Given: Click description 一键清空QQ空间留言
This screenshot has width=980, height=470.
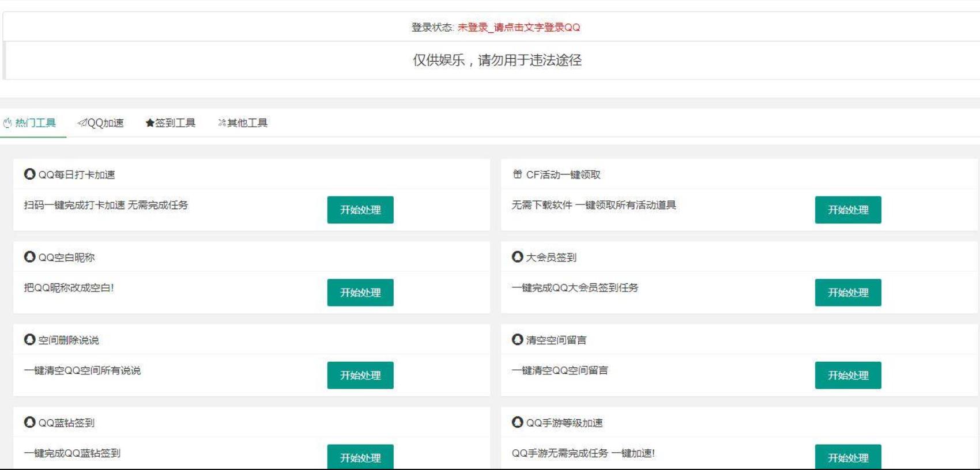Looking at the screenshot, I should (x=560, y=370).
